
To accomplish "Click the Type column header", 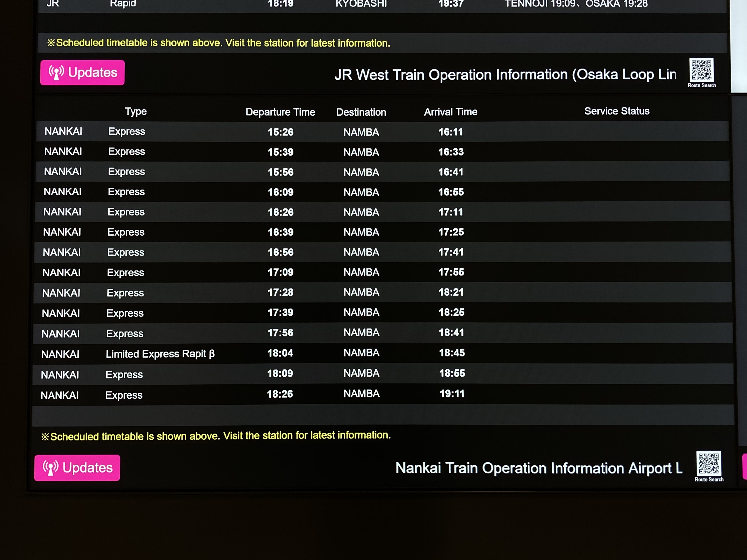I will pyautogui.click(x=136, y=111).
